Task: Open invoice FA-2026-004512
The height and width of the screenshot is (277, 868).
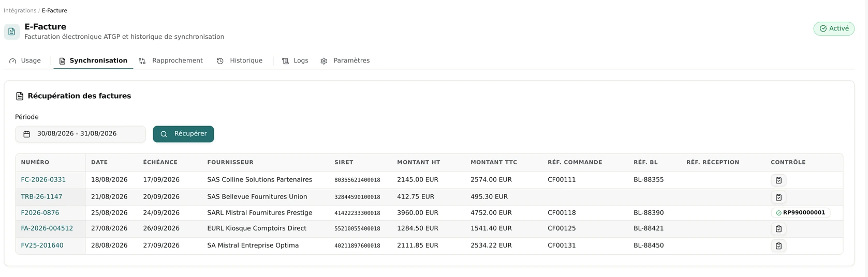Action: click(x=47, y=228)
